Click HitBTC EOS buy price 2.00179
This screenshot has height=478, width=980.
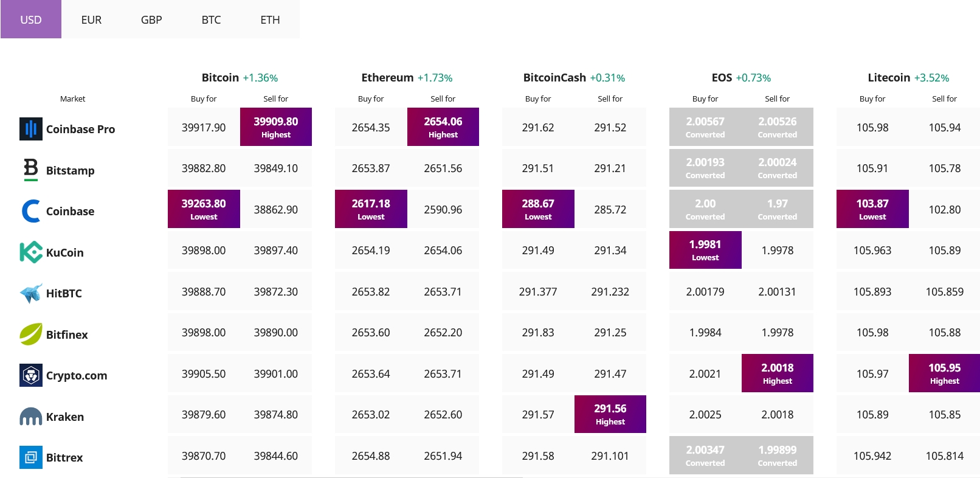pyautogui.click(x=705, y=292)
